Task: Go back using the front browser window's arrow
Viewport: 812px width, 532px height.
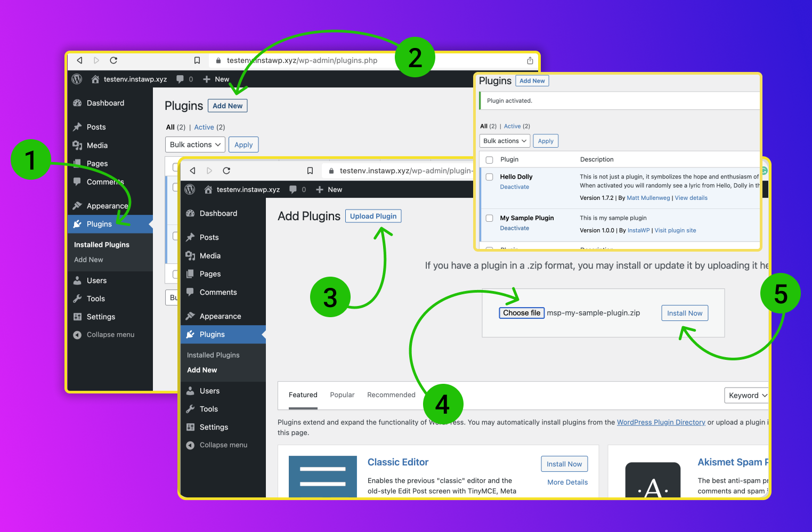Action: 192,171
